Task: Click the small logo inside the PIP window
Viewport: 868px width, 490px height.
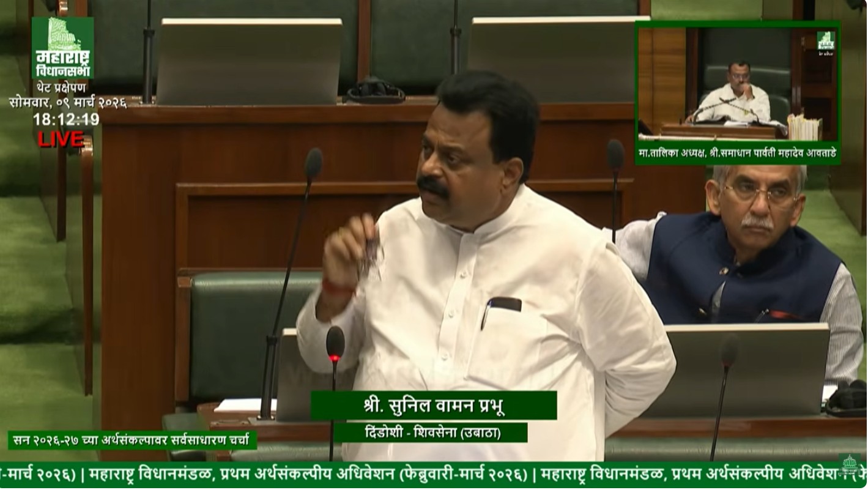Action: coord(827,39)
